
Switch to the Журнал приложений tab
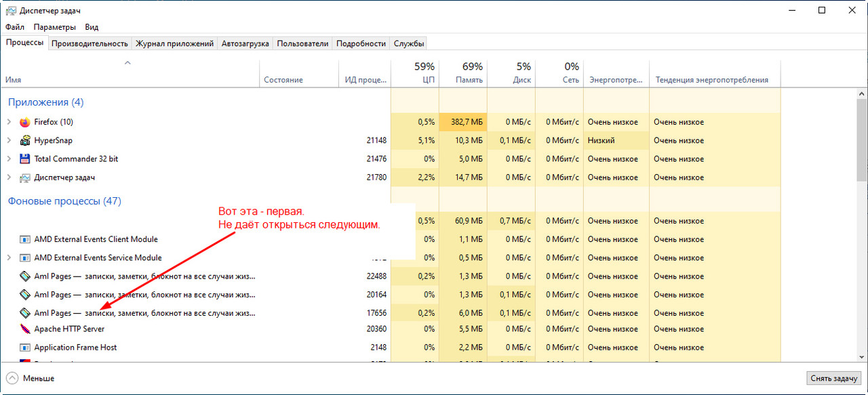[x=175, y=43]
